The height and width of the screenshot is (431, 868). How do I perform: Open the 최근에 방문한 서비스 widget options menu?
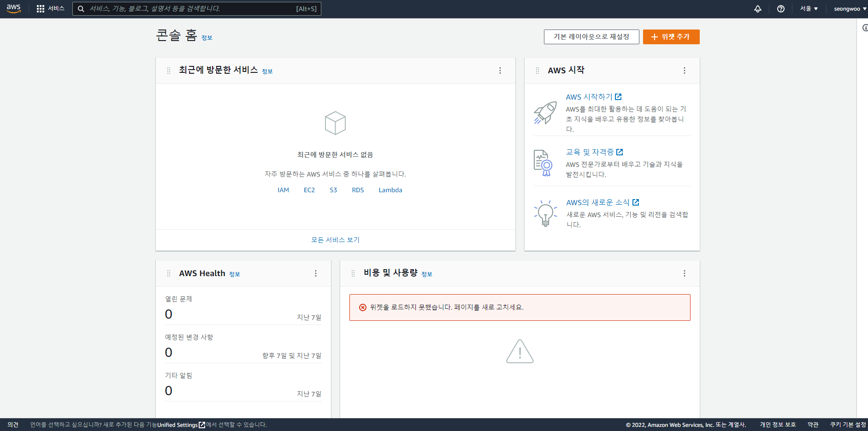tap(500, 71)
